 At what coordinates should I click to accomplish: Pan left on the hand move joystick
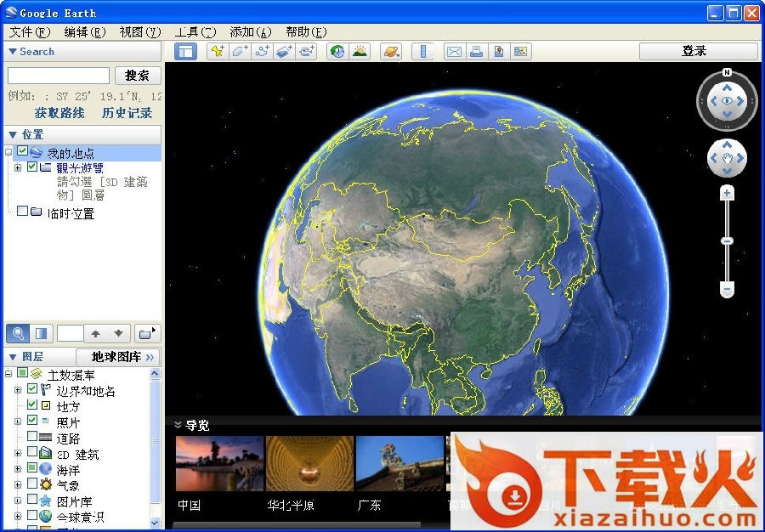713,158
